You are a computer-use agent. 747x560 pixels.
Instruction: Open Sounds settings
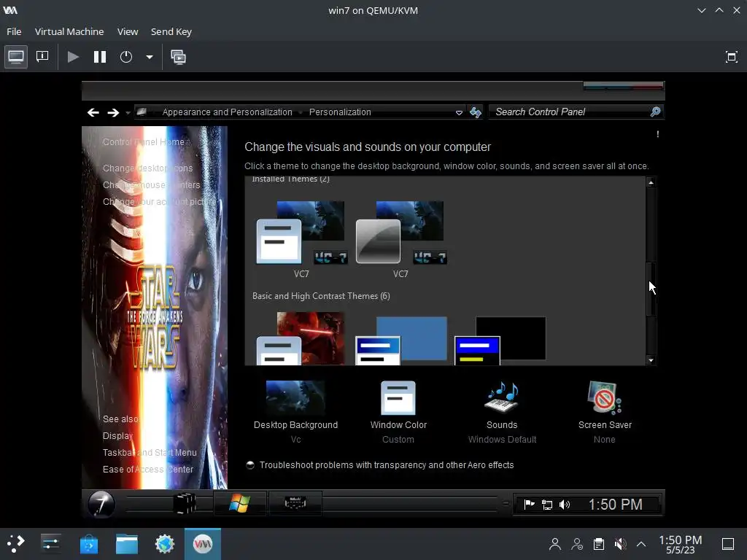pos(502,412)
